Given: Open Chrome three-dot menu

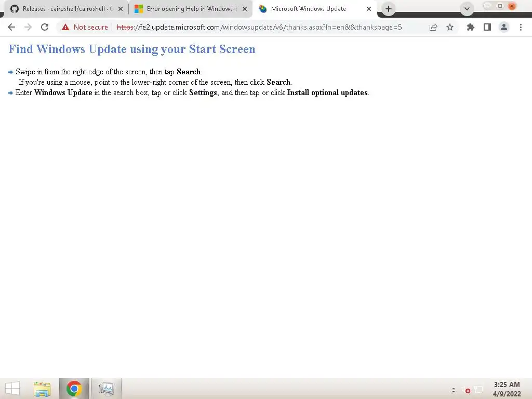Looking at the screenshot, I should pyautogui.click(x=521, y=27).
